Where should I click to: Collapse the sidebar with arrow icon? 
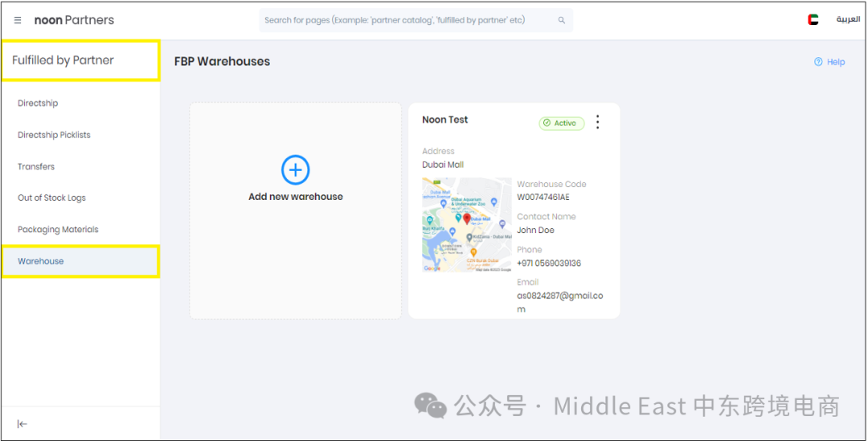(23, 424)
